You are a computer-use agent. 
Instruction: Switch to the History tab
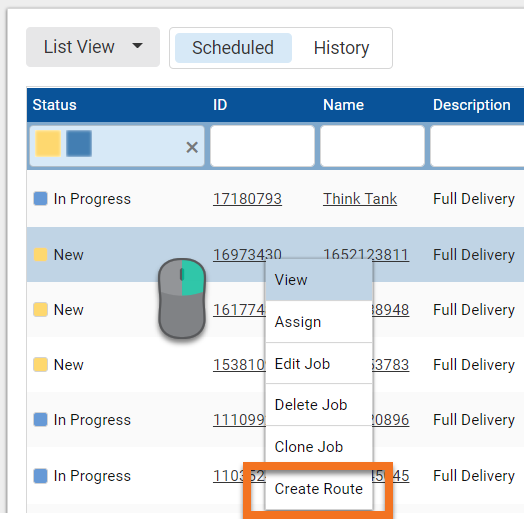pyautogui.click(x=341, y=48)
